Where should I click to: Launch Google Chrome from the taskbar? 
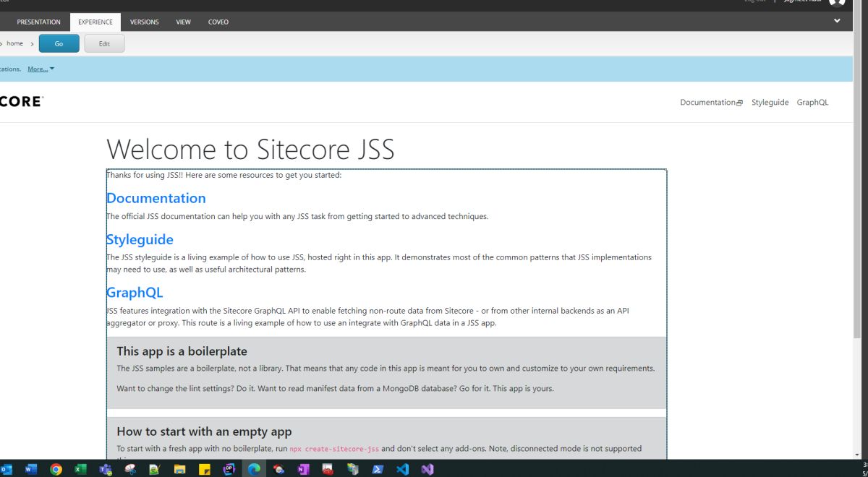[x=56, y=469]
